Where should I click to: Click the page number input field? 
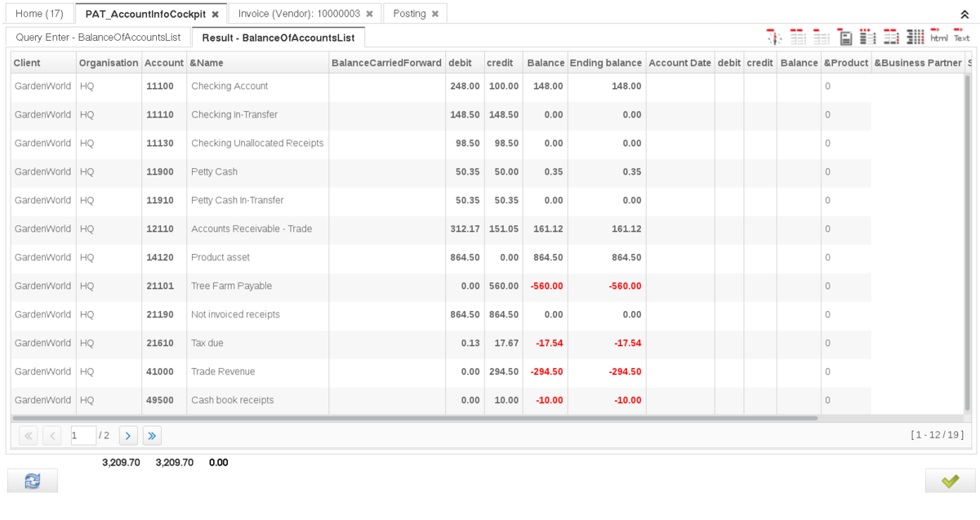click(82, 435)
